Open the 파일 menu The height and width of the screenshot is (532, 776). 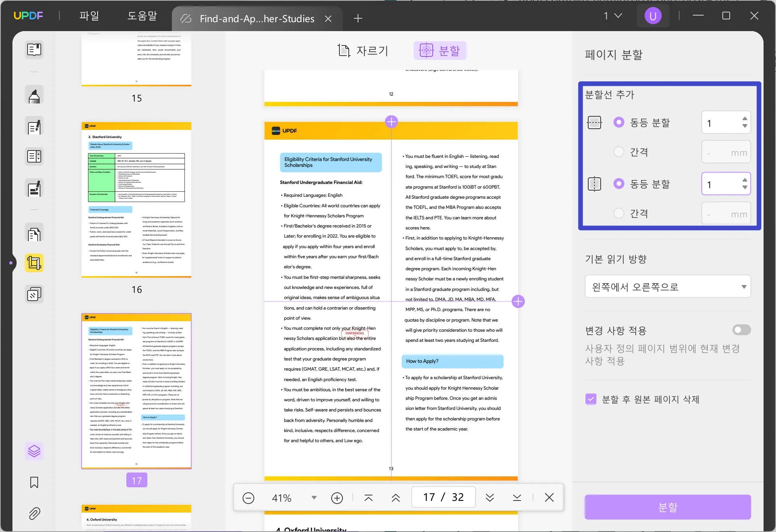click(89, 16)
